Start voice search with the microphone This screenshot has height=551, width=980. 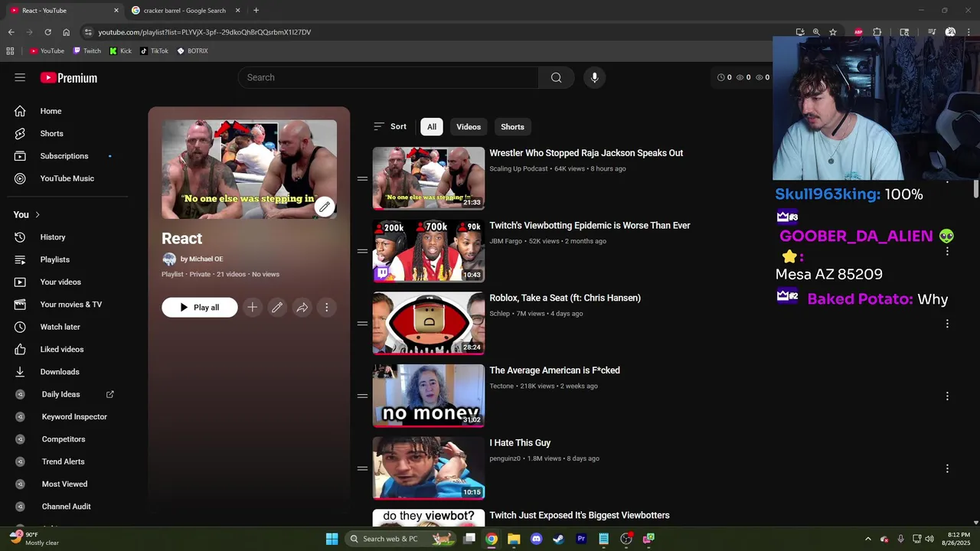[x=594, y=77]
